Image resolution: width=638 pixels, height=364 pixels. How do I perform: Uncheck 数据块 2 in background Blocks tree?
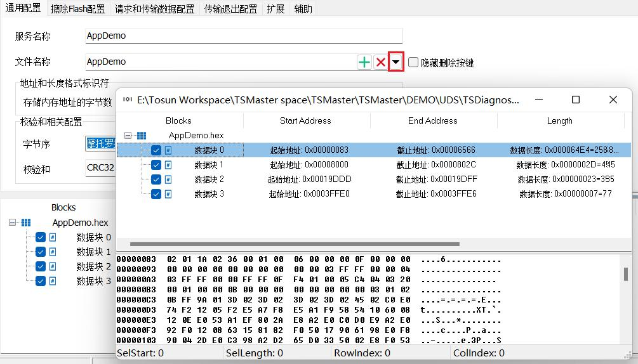pos(40,266)
